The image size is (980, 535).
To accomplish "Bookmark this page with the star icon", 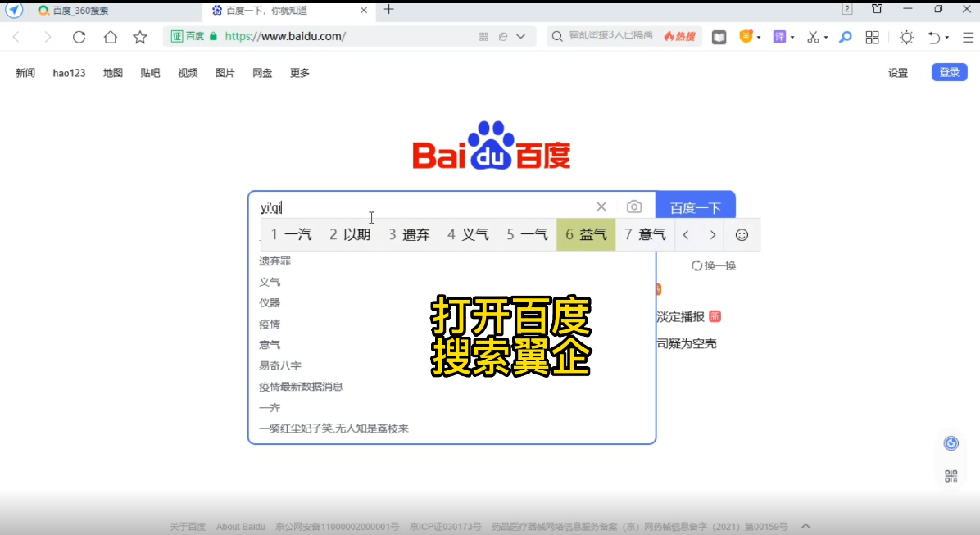I will tap(140, 37).
